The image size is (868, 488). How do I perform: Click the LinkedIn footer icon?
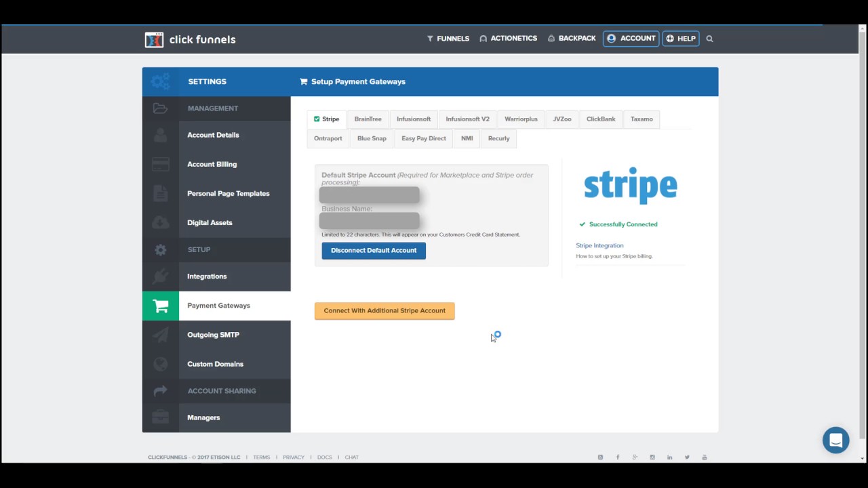click(x=670, y=457)
